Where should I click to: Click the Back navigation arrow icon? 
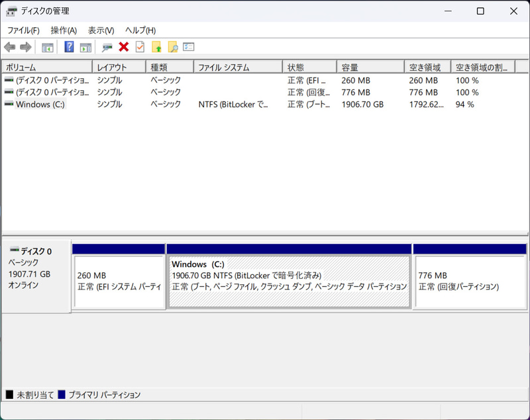(9, 47)
